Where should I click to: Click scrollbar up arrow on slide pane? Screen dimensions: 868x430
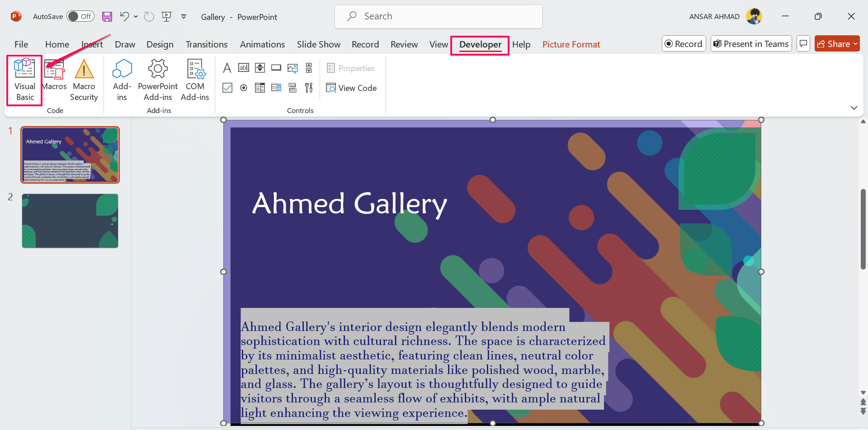click(x=863, y=122)
